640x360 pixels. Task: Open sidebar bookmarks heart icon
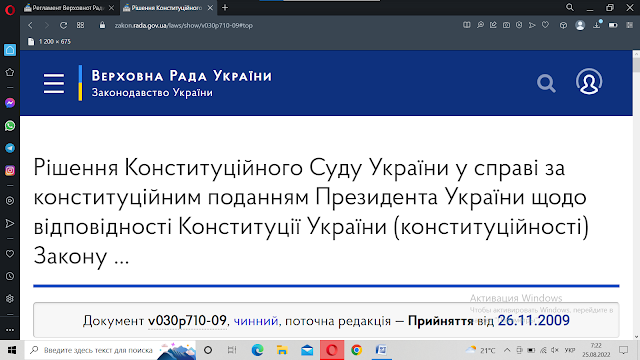[x=10, y=253]
